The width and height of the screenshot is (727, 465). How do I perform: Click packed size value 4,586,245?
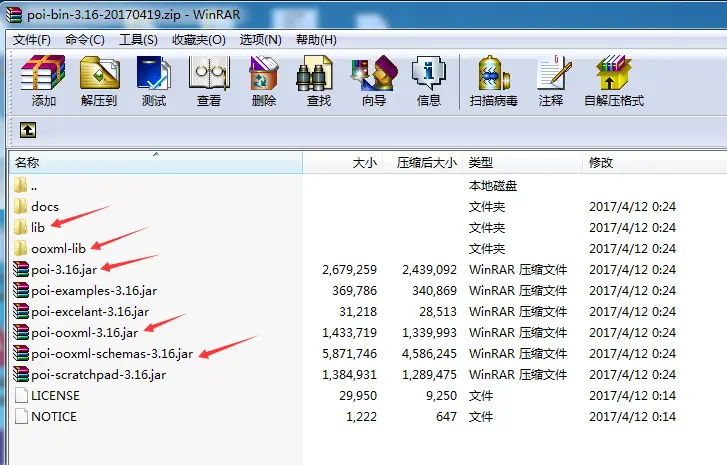pyautogui.click(x=429, y=354)
